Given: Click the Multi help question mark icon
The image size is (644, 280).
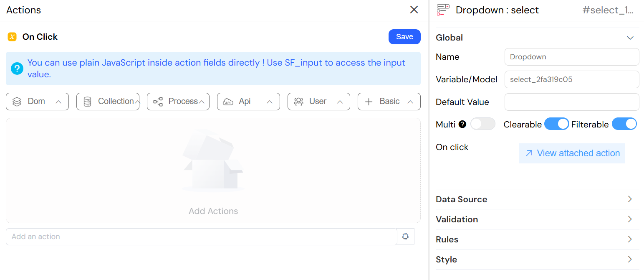Looking at the screenshot, I should (462, 124).
